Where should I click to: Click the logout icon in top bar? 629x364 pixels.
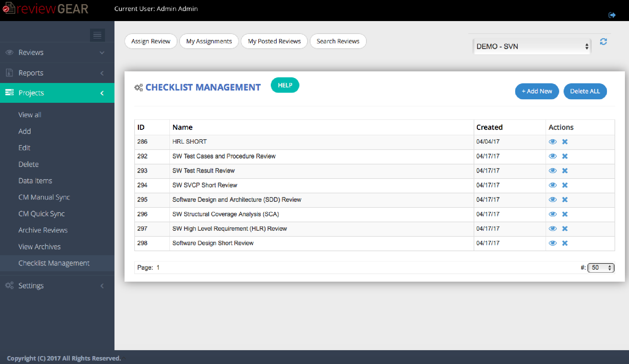[612, 15]
